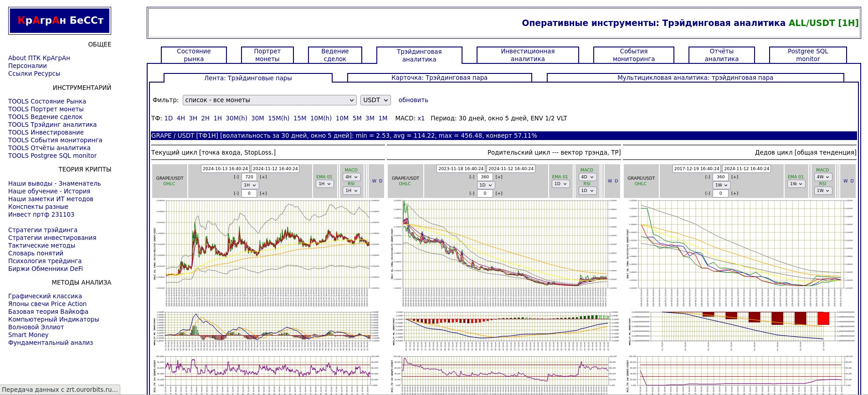This screenshot has height=395, width=868.
Task: Click D link in Текущий цикл panel
Action: (381, 181)
